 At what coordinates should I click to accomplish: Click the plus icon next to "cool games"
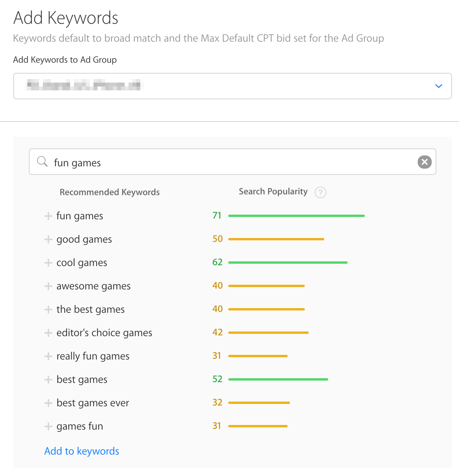tap(48, 263)
